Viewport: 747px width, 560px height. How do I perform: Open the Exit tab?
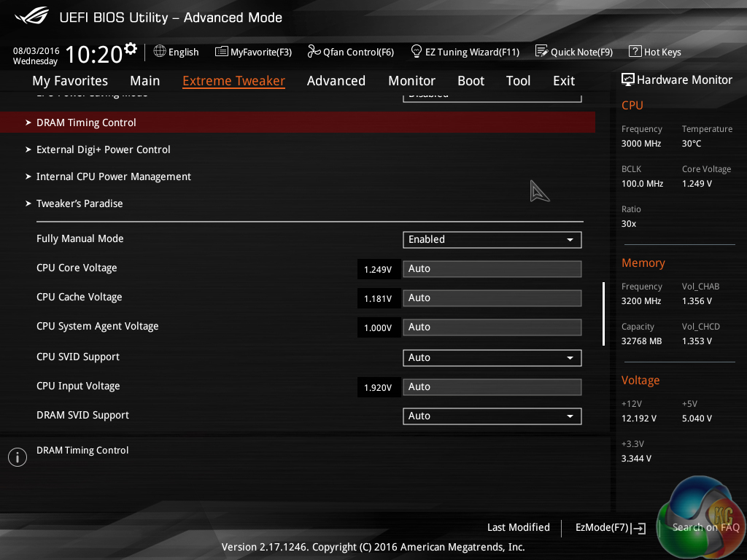pos(564,81)
